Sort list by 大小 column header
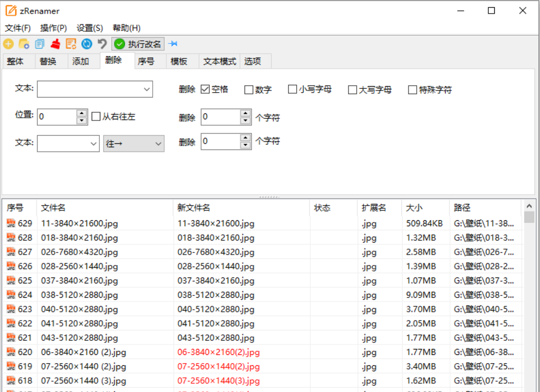540x392 pixels. click(425, 208)
